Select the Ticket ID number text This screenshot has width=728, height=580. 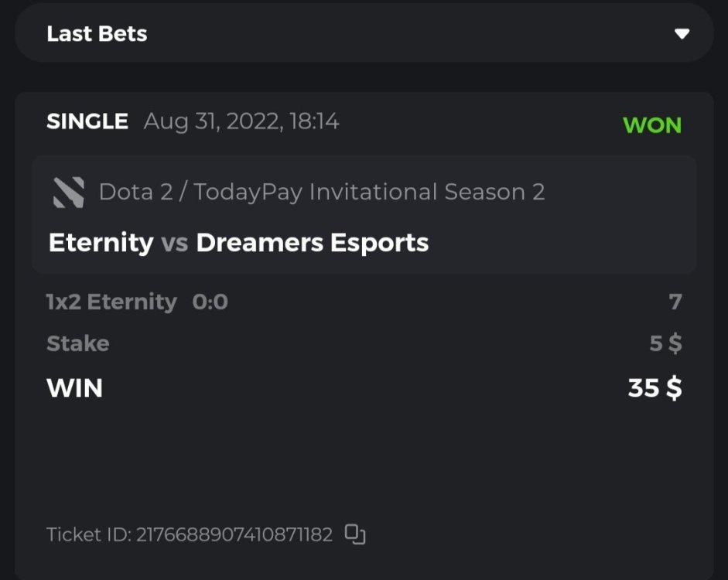pyautogui.click(x=234, y=534)
